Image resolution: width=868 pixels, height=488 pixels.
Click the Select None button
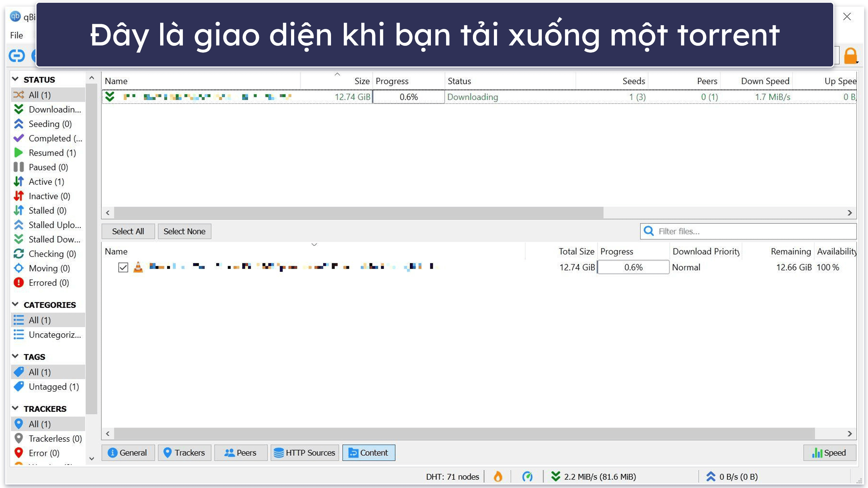click(184, 231)
